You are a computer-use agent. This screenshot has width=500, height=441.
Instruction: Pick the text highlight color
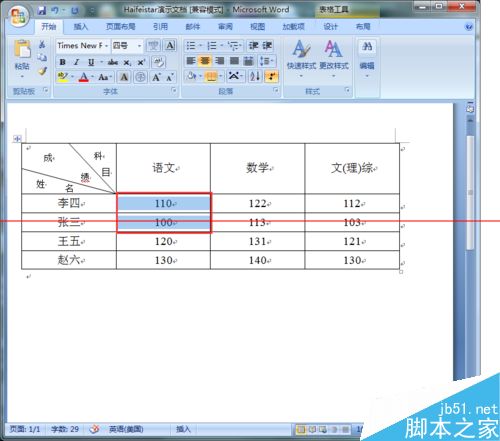coord(62,77)
